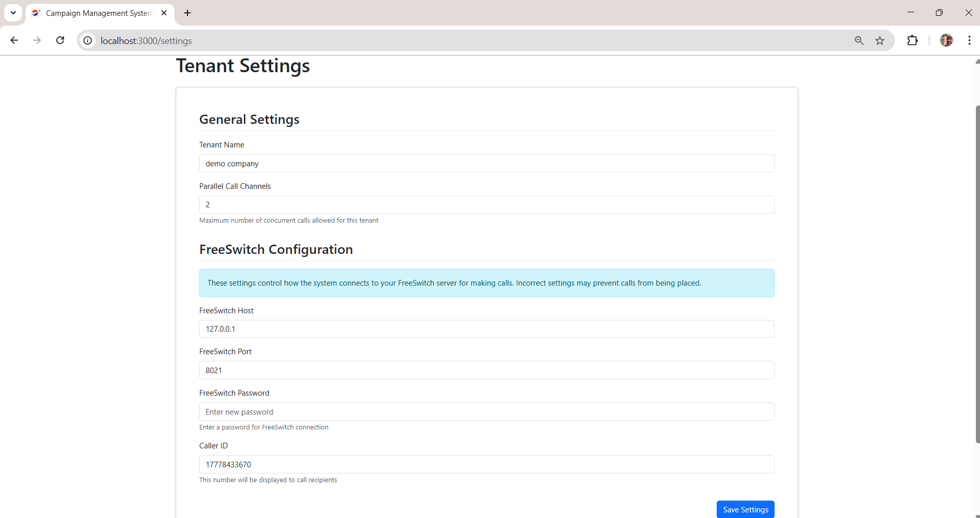The image size is (980, 518).
Task: Bookmark this page with the star
Action: [880, 40]
